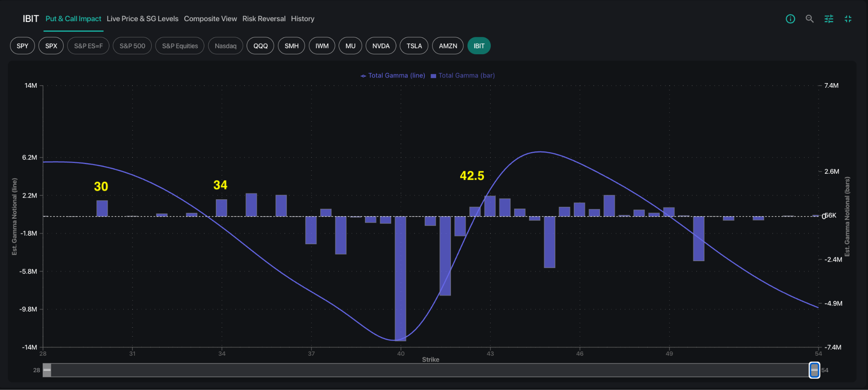Select the SPX ticker chip
This screenshot has width=868, height=390.
(x=51, y=46)
